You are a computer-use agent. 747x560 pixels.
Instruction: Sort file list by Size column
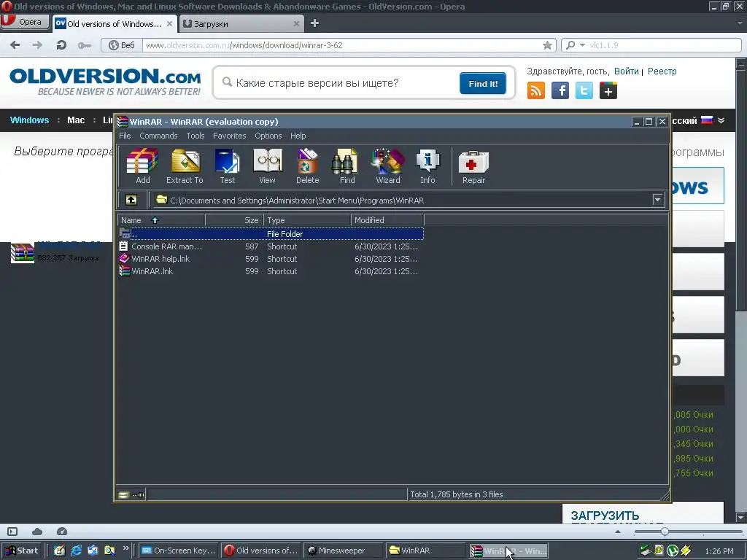click(234, 220)
